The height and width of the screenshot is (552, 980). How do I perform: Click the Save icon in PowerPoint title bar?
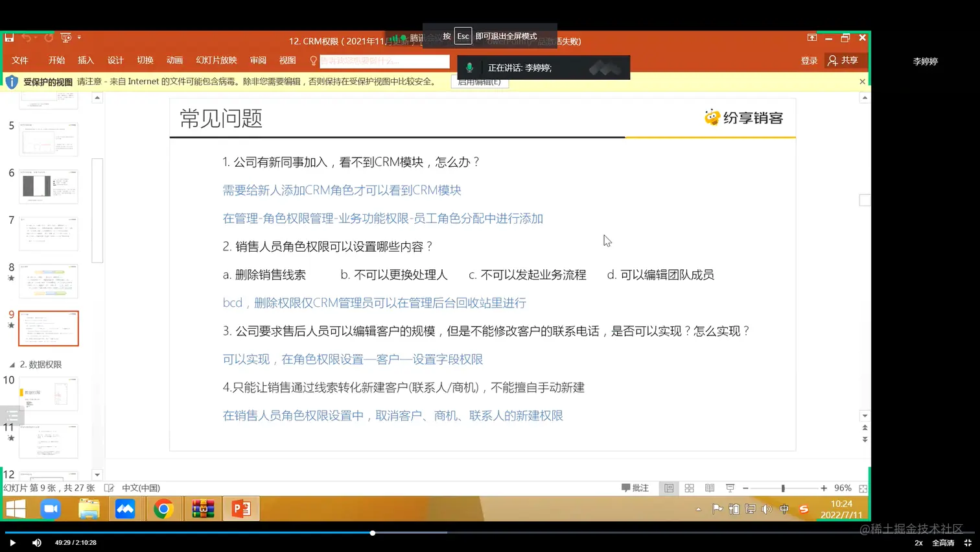click(9, 38)
